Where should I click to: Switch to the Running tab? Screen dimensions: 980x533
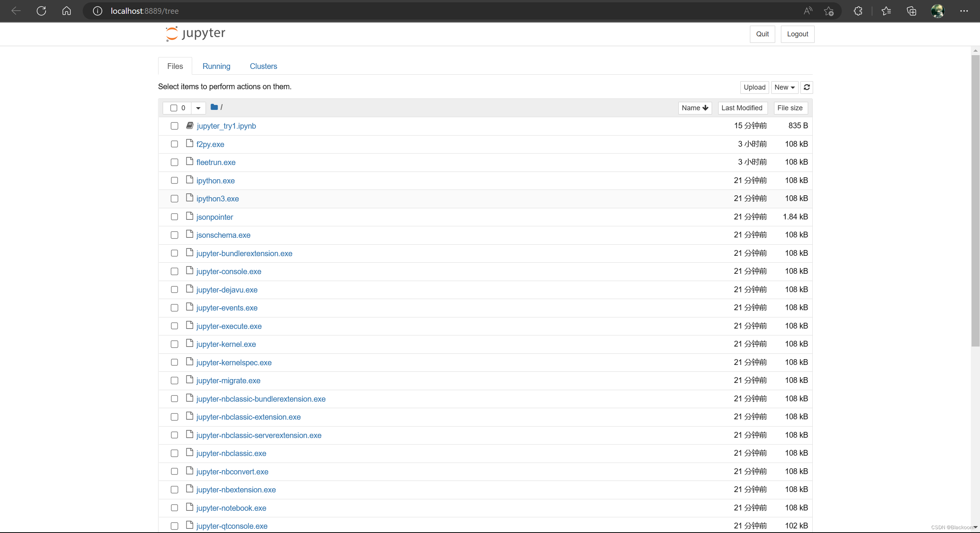coord(216,66)
